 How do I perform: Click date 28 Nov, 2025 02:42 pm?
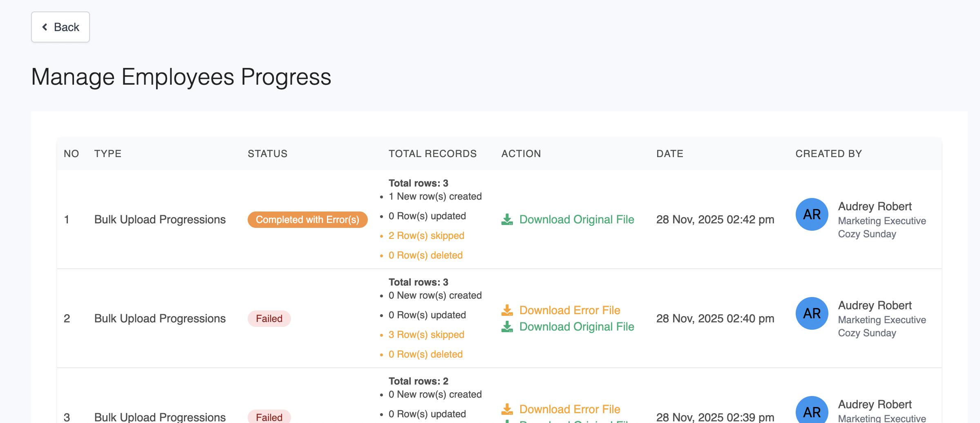coord(715,220)
